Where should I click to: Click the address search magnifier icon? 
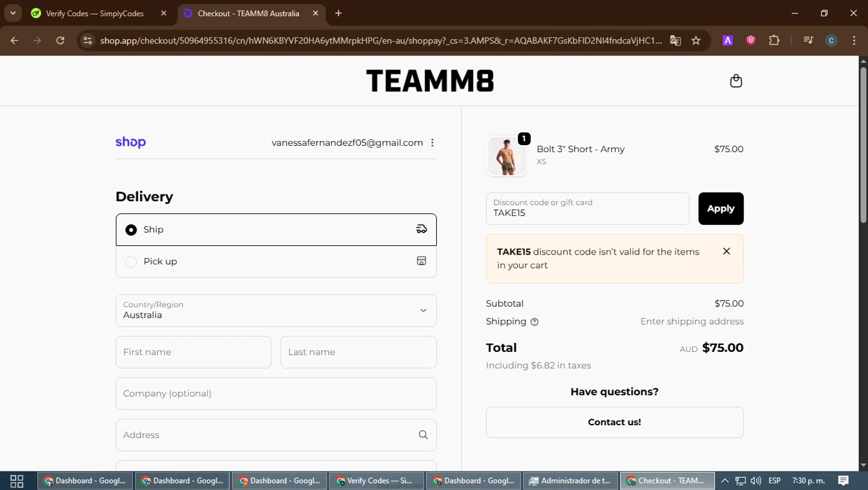click(423, 434)
